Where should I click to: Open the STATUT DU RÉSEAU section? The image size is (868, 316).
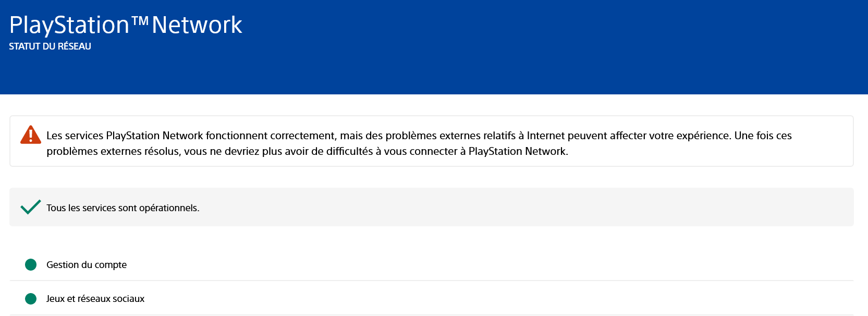[x=50, y=46]
